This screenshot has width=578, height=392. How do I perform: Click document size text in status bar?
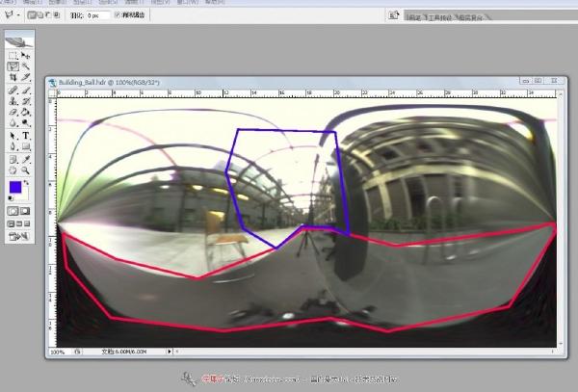tap(124, 352)
